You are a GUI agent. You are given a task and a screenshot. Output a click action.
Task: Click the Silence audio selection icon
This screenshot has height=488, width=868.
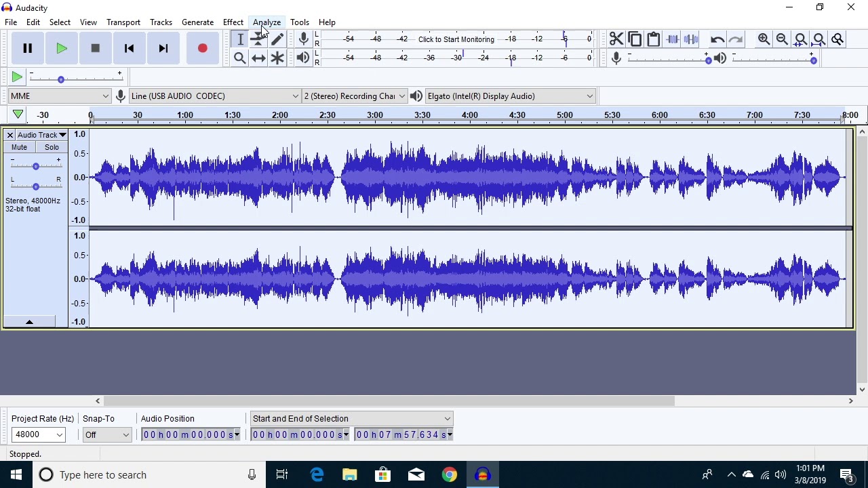[691, 39]
